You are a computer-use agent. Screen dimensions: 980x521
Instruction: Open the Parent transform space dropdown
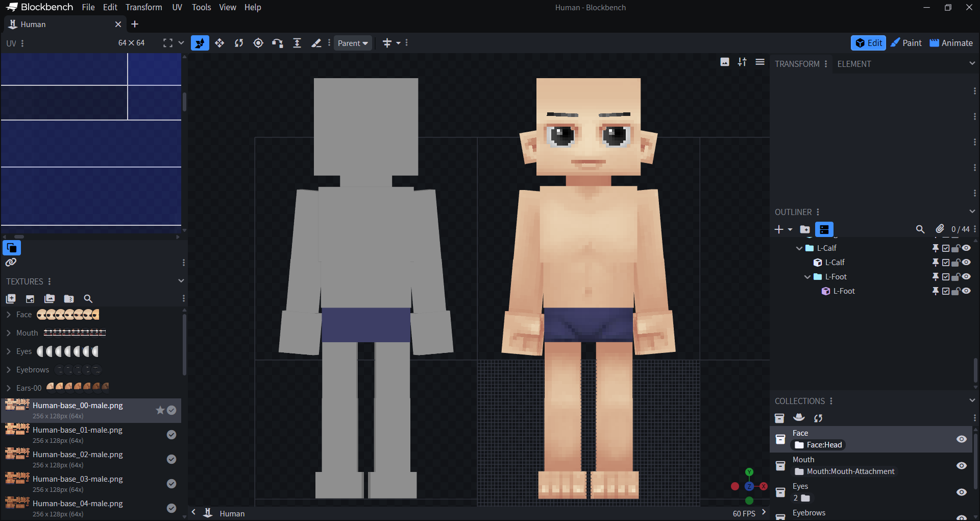pyautogui.click(x=353, y=43)
